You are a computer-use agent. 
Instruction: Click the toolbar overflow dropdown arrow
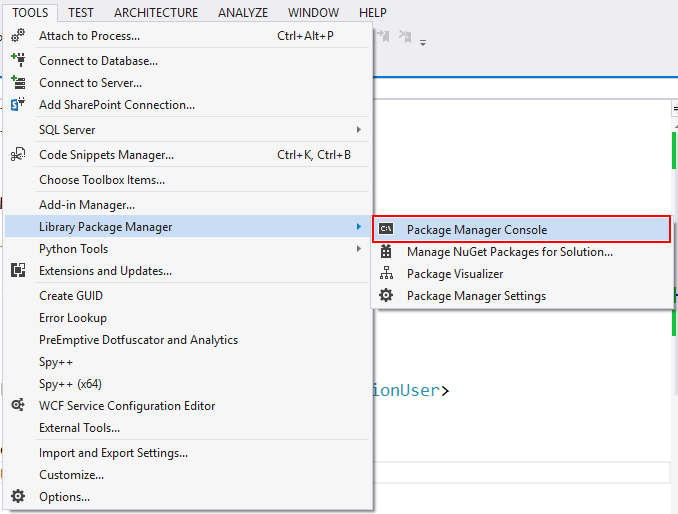(x=423, y=43)
